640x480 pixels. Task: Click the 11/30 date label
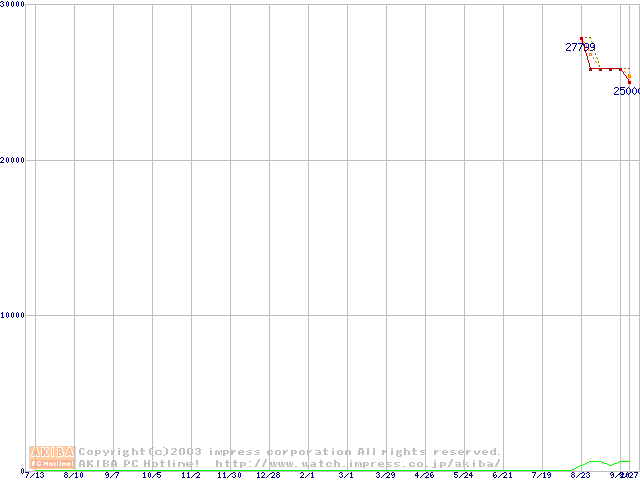point(229,475)
